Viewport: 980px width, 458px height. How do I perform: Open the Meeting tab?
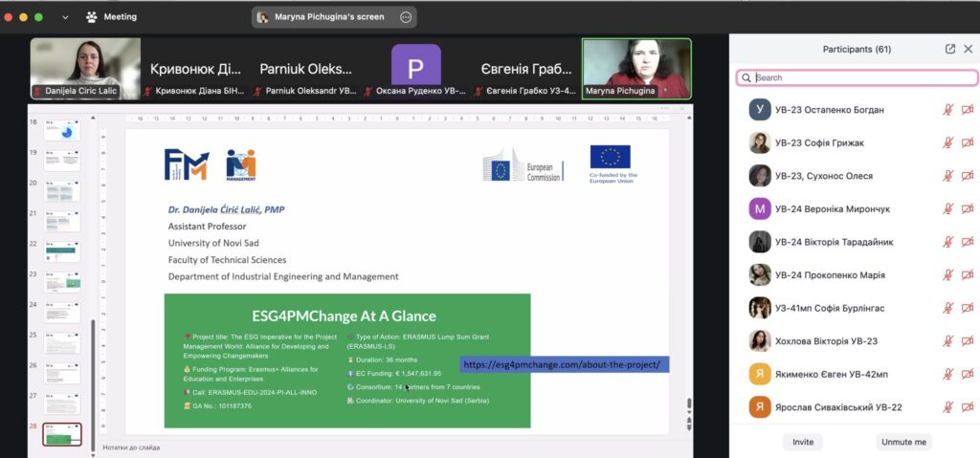[x=111, y=17]
